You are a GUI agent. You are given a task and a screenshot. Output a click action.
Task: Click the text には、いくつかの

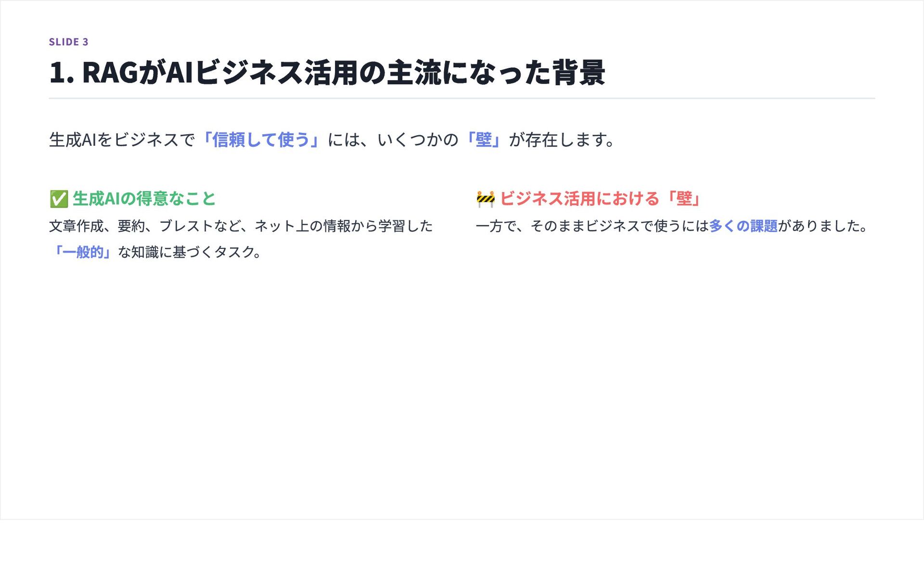click(x=393, y=140)
